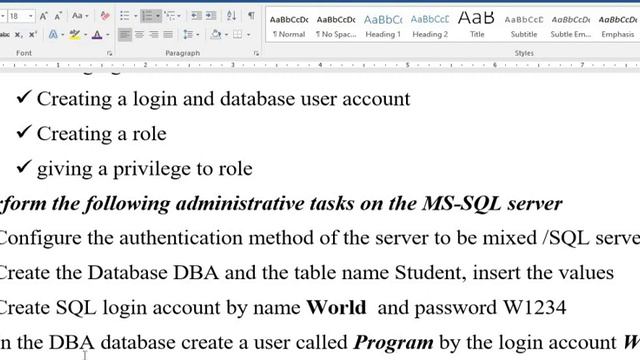Image resolution: width=640 pixels, height=360 pixels.
Task: Open the Text Effects dropdown arrow
Action: click(62, 35)
